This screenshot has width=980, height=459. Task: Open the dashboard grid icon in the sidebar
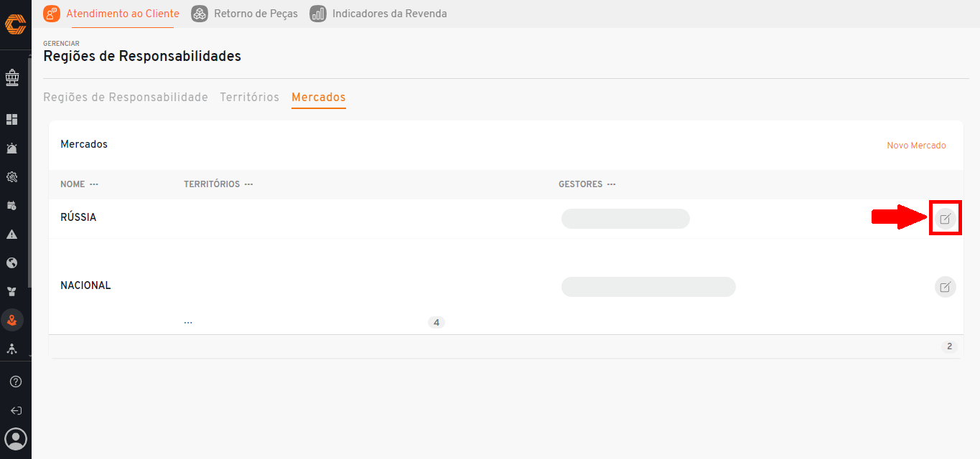point(12,119)
